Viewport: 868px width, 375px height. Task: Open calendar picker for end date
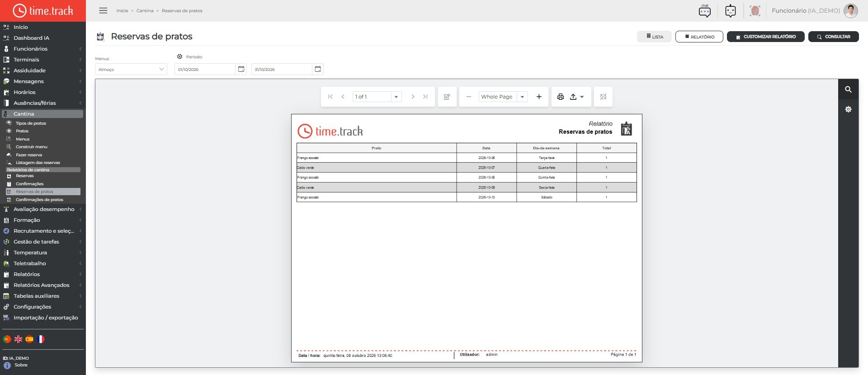[318, 69]
